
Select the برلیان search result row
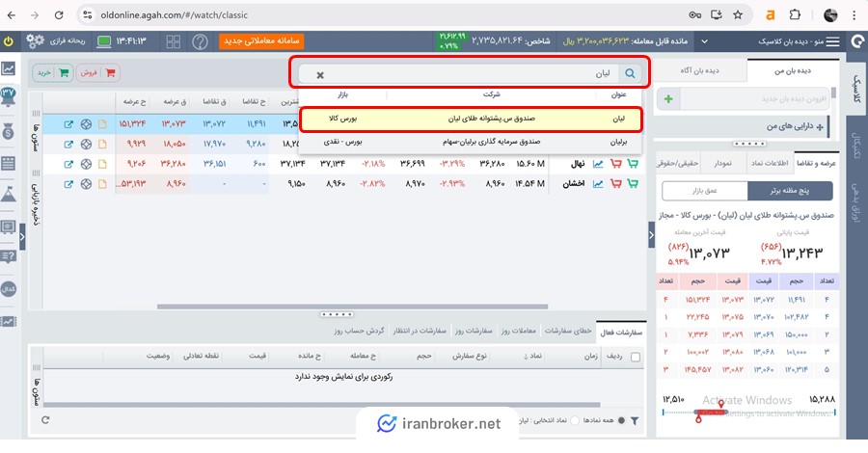[471, 142]
